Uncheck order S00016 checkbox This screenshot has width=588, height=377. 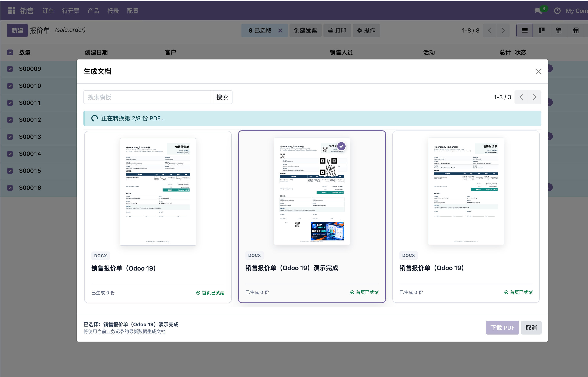click(10, 188)
